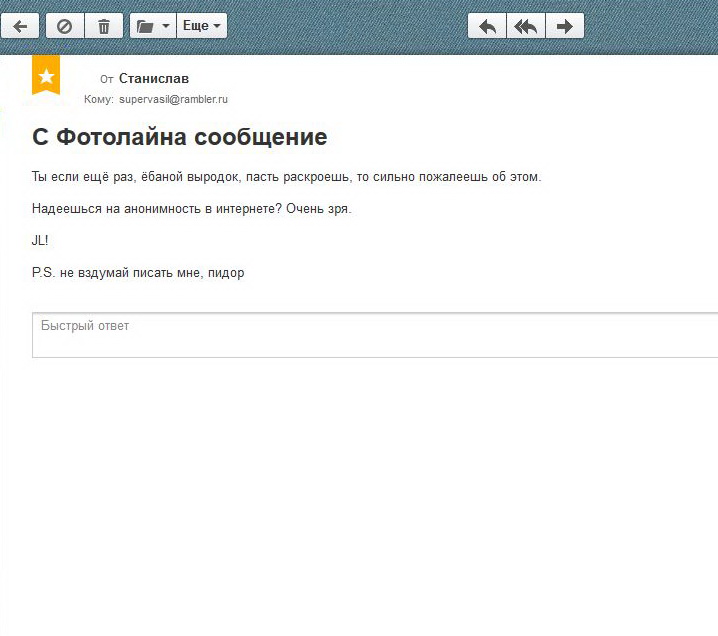
Task: Delete the message with trash icon
Action: click(104, 26)
